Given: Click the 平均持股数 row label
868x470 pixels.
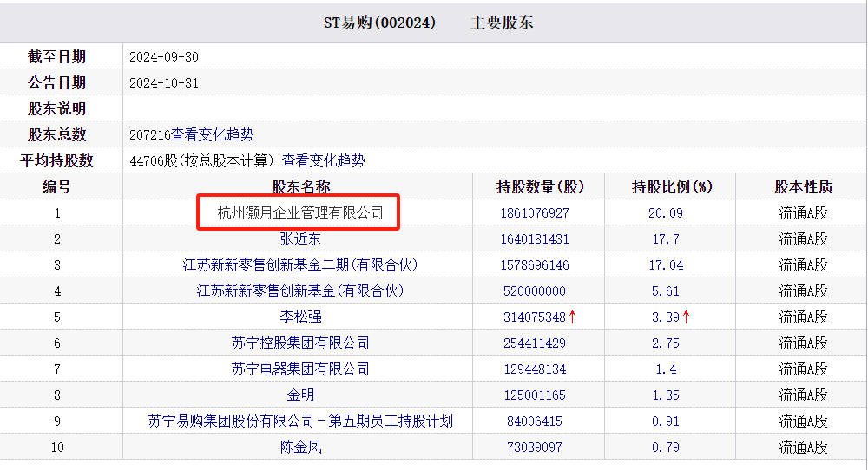Looking at the screenshot, I should [56, 160].
